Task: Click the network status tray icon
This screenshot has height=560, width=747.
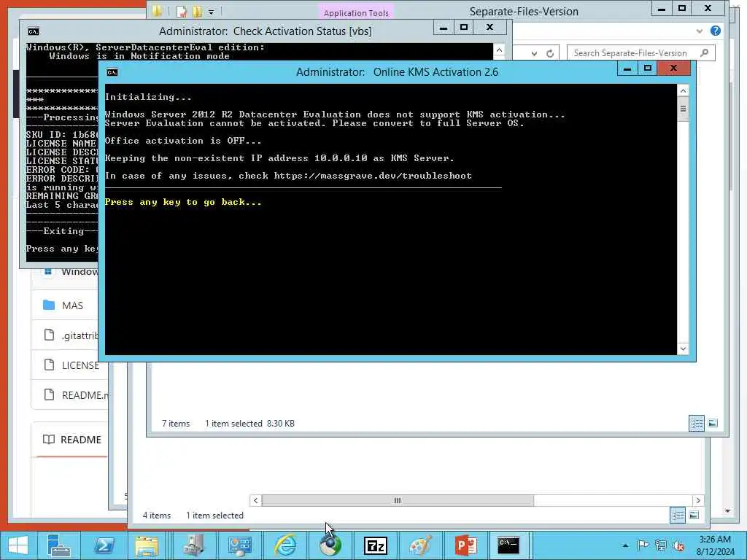Action: click(x=660, y=545)
